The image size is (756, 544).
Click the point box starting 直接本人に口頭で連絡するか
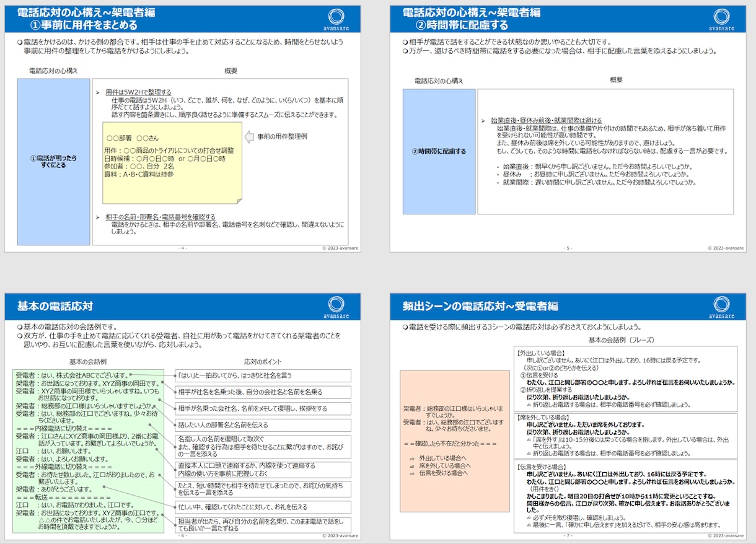click(x=263, y=469)
